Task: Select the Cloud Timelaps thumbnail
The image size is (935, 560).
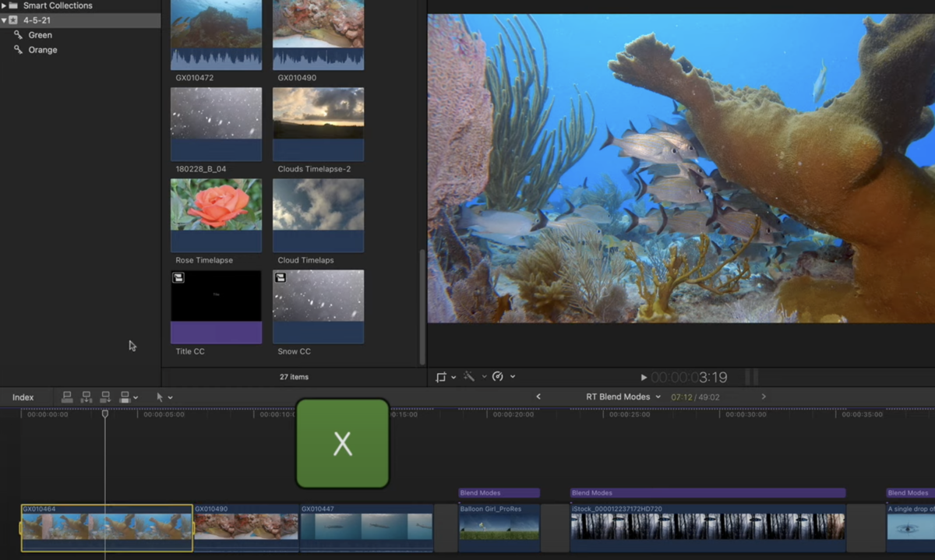Action: 318,216
